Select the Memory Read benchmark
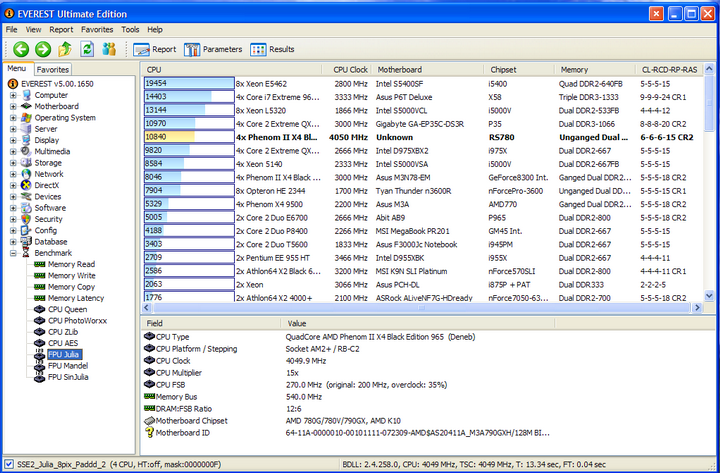This screenshot has height=473, width=720. click(x=71, y=264)
